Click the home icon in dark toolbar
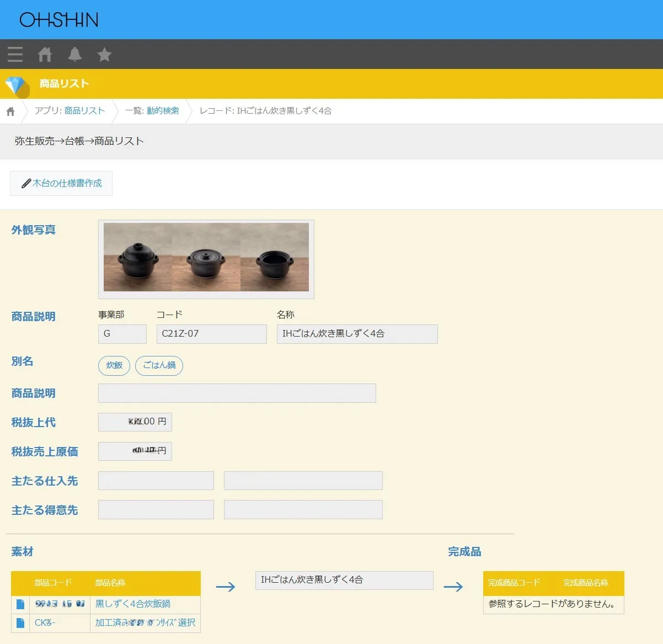Screen dimensions: 663x644 (45, 54)
